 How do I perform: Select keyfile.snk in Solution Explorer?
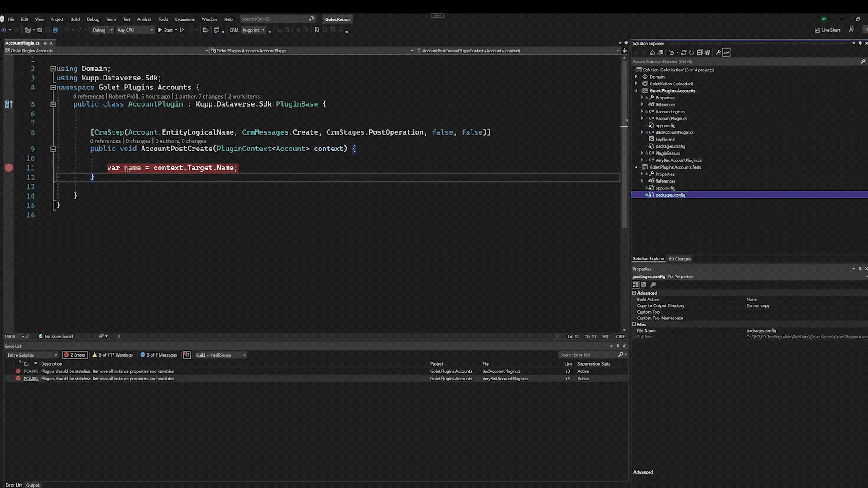click(x=665, y=140)
